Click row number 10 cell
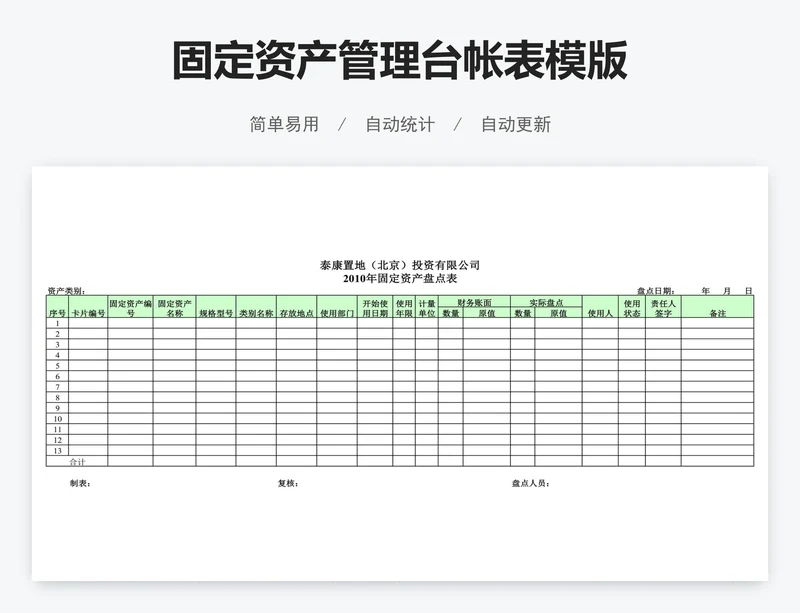 coord(57,419)
